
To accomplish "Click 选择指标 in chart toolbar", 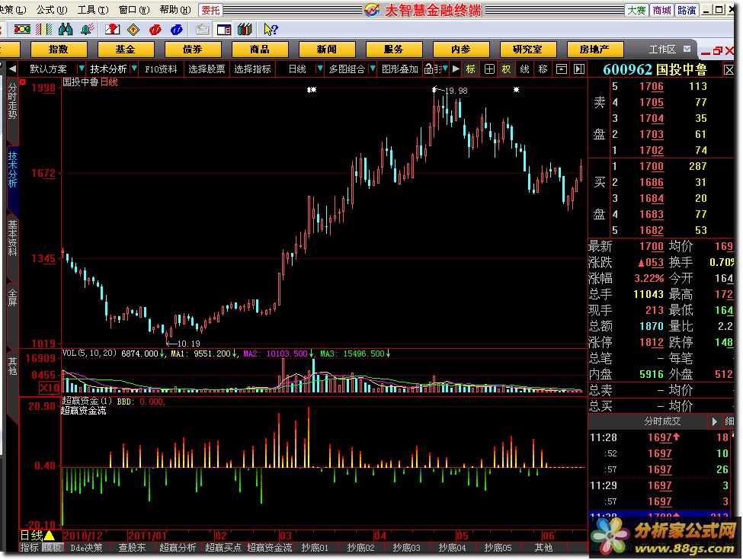I will click(252, 69).
